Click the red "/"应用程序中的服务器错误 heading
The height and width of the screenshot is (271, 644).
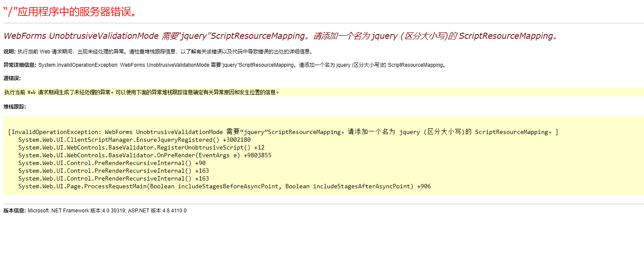point(70,12)
